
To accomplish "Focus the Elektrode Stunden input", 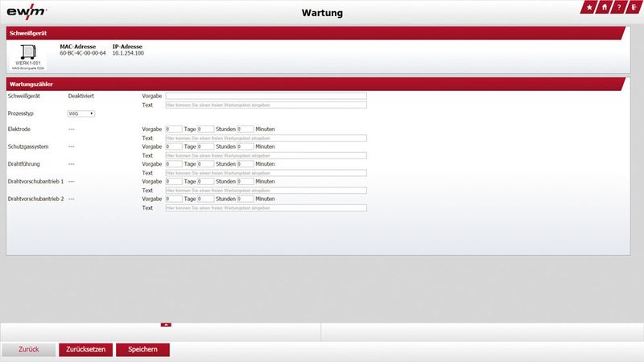I will [206, 130].
